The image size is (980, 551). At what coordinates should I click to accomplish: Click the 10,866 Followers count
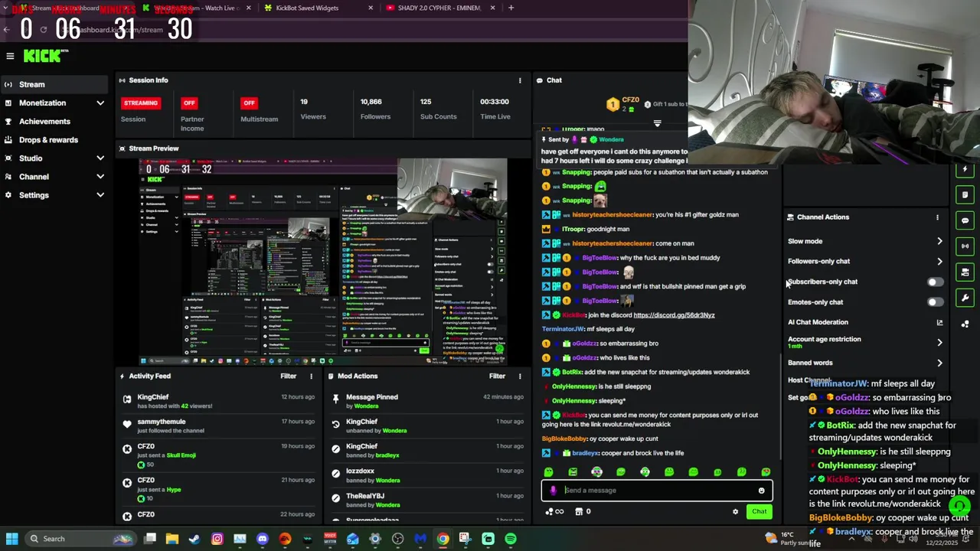[371, 102]
